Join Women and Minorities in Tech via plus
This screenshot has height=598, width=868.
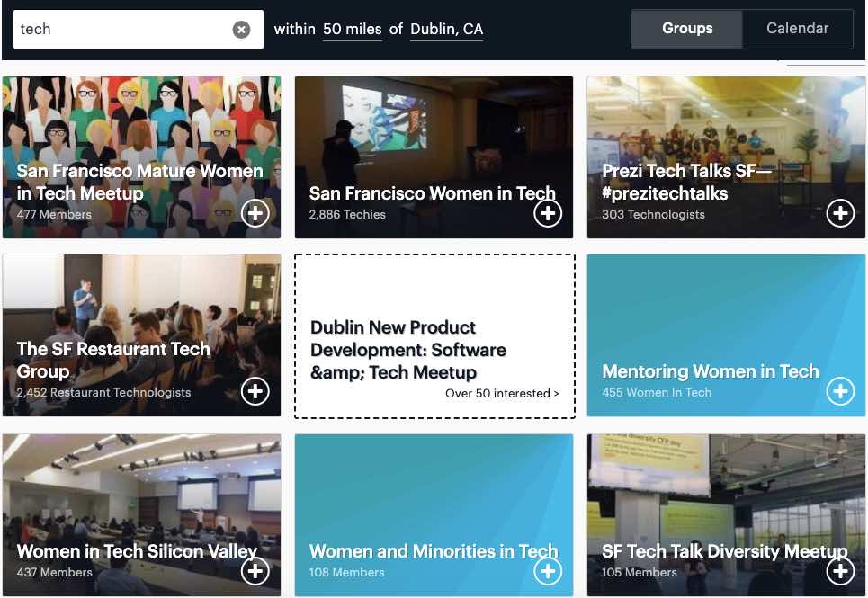(548, 571)
